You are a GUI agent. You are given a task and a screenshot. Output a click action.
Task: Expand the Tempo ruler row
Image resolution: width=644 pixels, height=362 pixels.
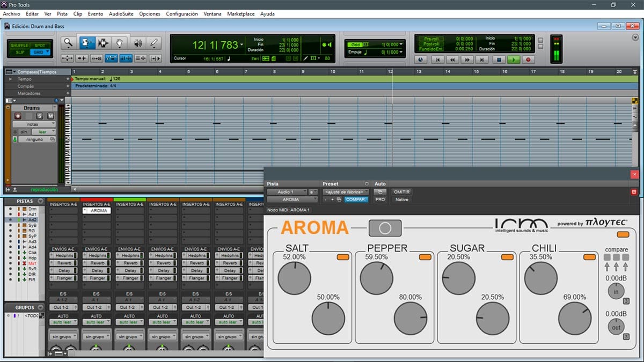pos(11,79)
